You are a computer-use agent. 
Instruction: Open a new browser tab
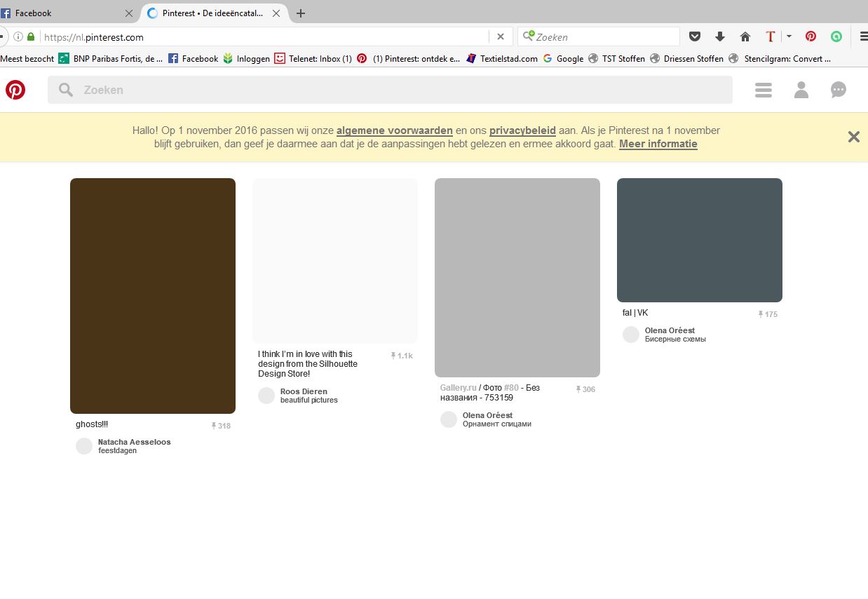click(301, 13)
